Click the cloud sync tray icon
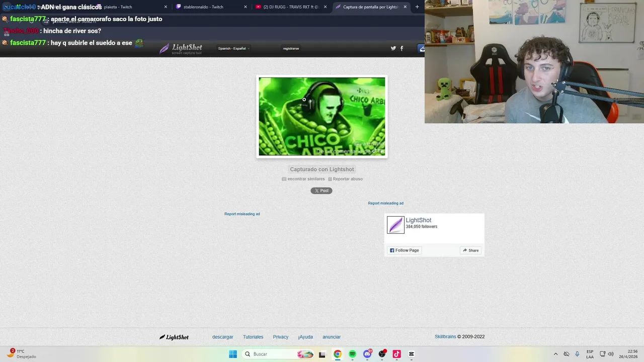The image size is (644, 362). pos(567,354)
